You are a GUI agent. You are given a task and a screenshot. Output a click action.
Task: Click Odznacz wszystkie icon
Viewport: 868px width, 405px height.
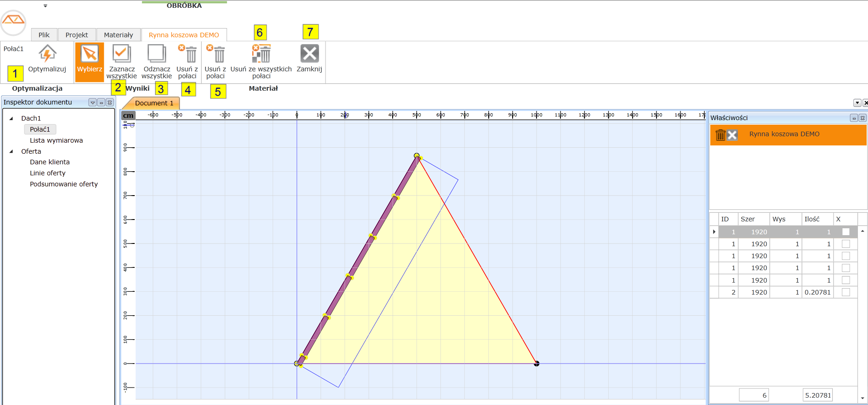156,54
